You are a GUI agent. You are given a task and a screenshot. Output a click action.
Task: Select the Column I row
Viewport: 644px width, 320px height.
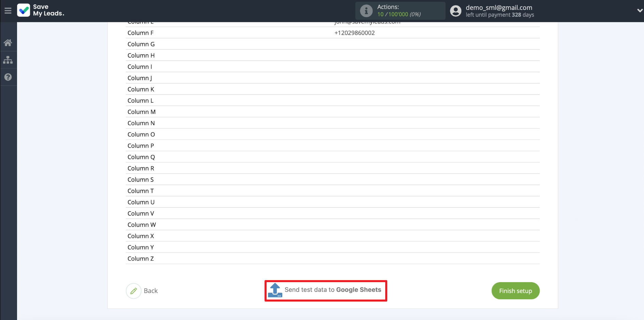[x=333, y=67]
